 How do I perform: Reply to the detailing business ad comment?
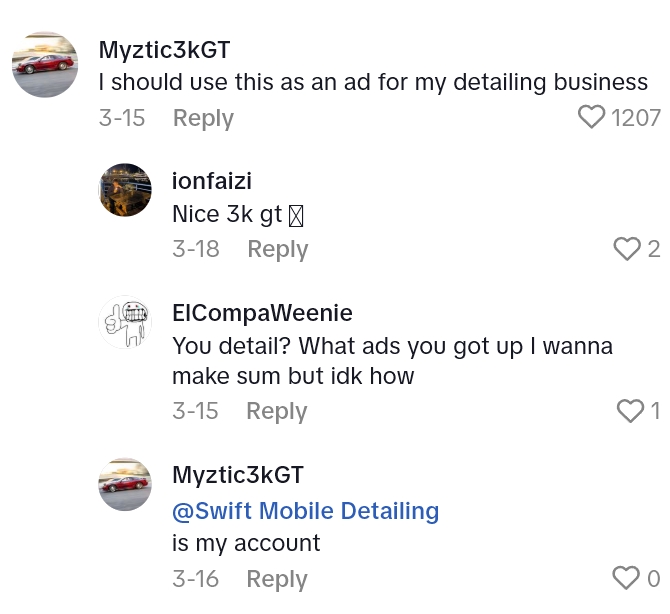[203, 118]
